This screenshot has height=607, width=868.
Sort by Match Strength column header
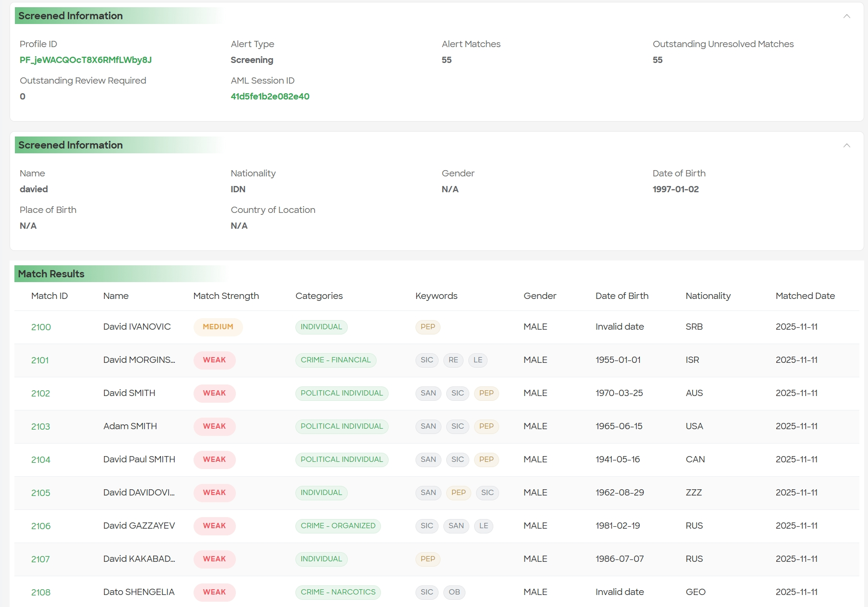(226, 296)
